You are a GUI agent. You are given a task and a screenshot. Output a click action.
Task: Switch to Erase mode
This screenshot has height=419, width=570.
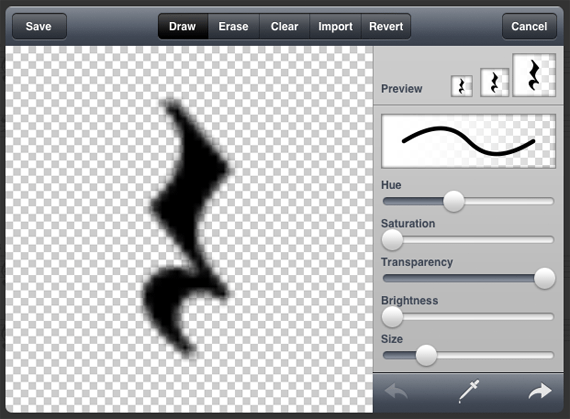click(x=233, y=26)
